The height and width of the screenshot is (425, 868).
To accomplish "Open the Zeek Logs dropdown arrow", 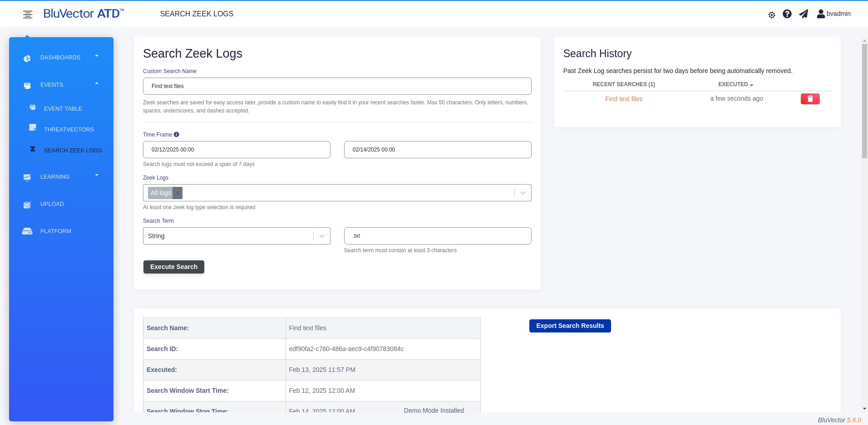I will [523, 193].
